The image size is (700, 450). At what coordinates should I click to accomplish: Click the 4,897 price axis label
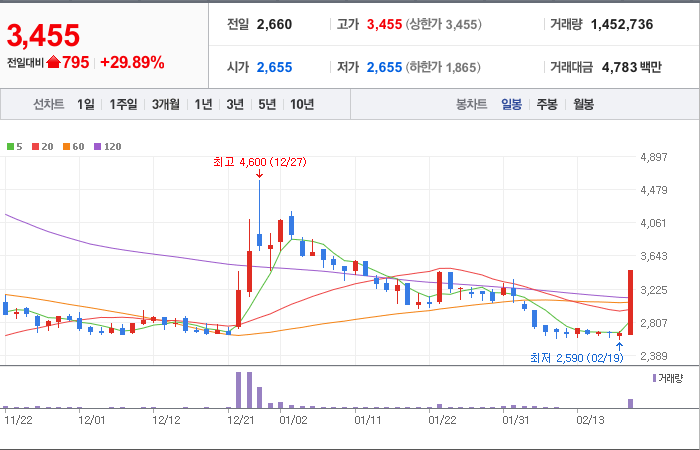(x=654, y=157)
